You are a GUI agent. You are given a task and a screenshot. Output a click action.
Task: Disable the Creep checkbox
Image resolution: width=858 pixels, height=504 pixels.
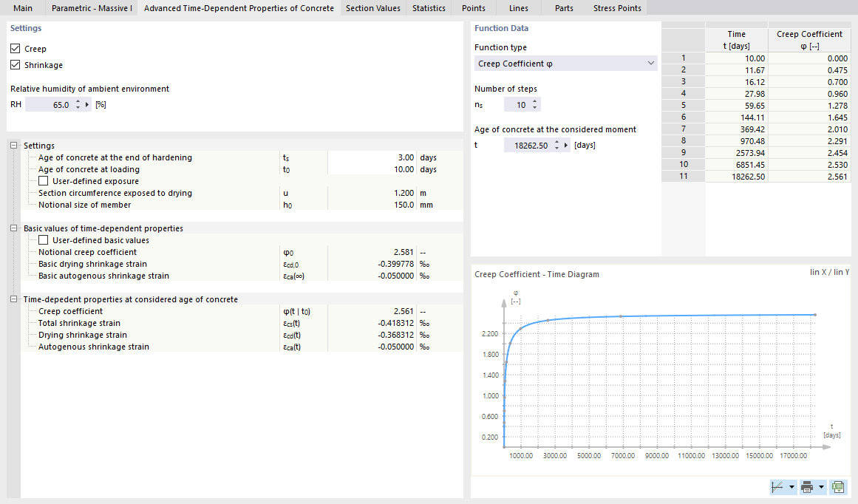point(16,49)
